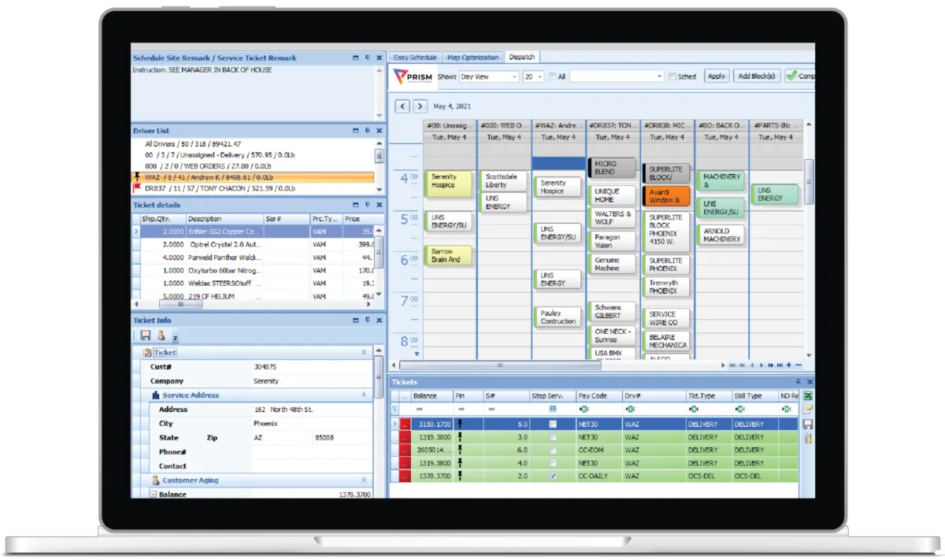This screenshot has width=945, height=560.
Task: Click the Drv# column filter icon
Action: pos(630,410)
